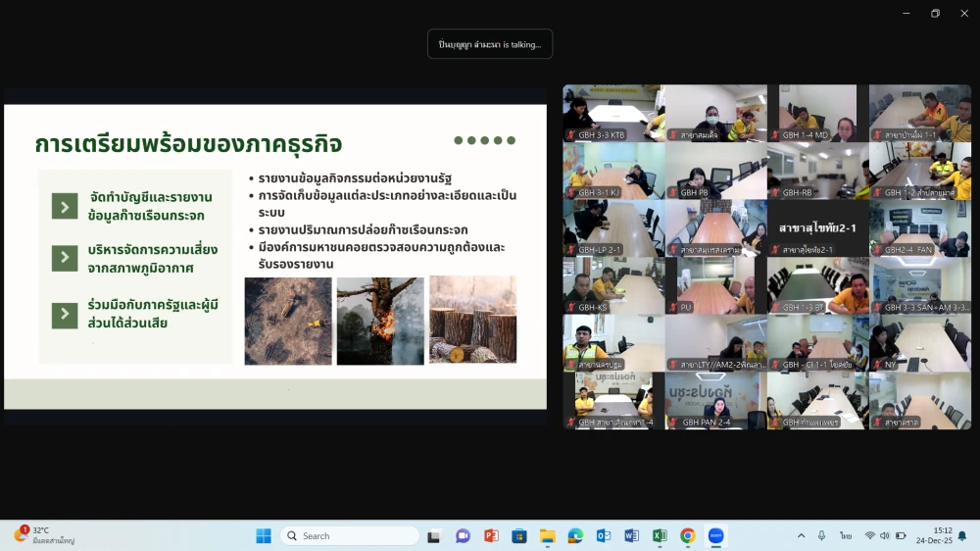Open Google Chrome from the taskbar
The image size is (980, 551).
pos(688,536)
